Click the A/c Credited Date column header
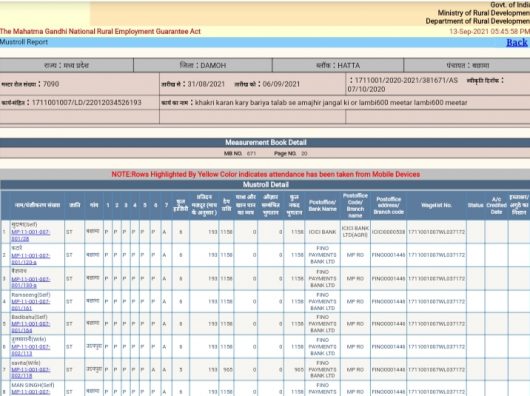Screen dimensions: 530x396 [x=496, y=205]
